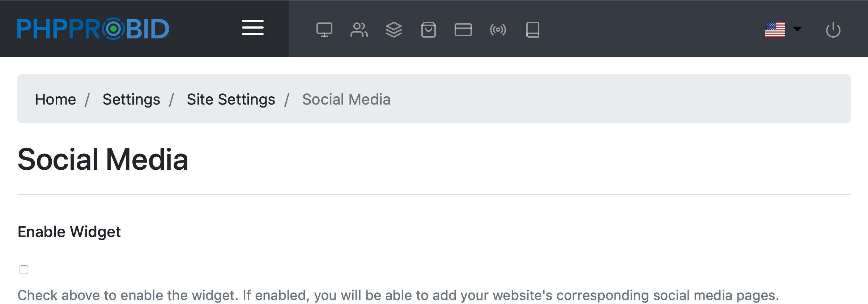Navigate to Site Settings breadcrumb
Screen dimensions: 868x304
point(231,99)
